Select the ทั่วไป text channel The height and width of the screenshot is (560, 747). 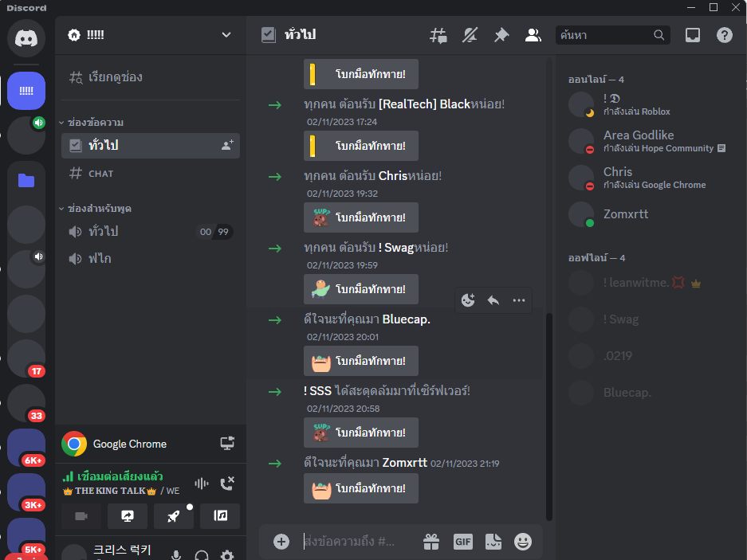pos(150,145)
